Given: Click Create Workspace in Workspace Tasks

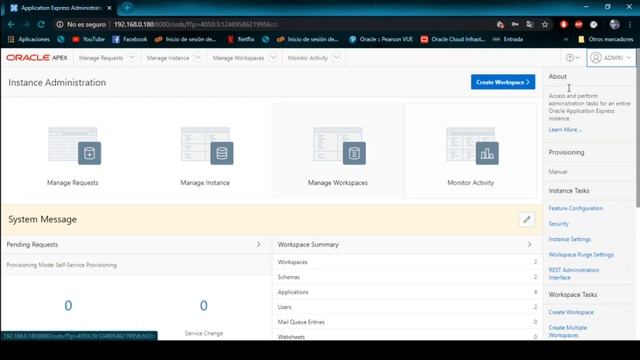Looking at the screenshot, I should (571, 312).
